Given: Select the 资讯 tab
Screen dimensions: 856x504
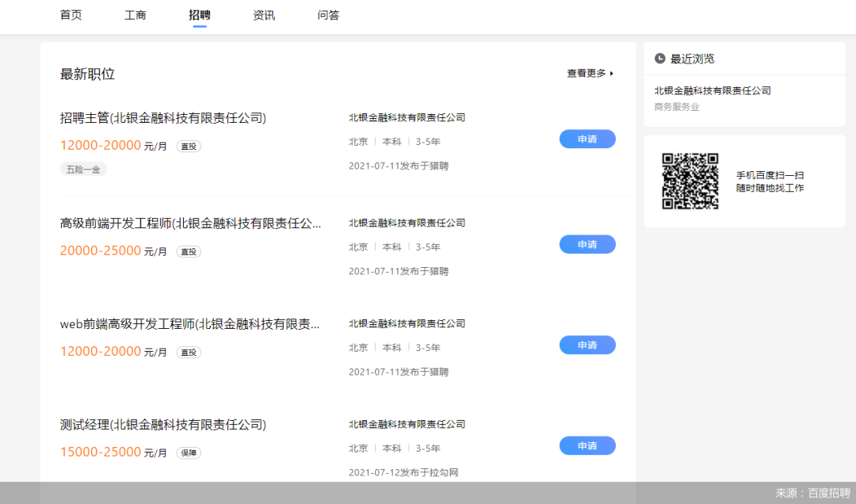Looking at the screenshot, I should (264, 15).
